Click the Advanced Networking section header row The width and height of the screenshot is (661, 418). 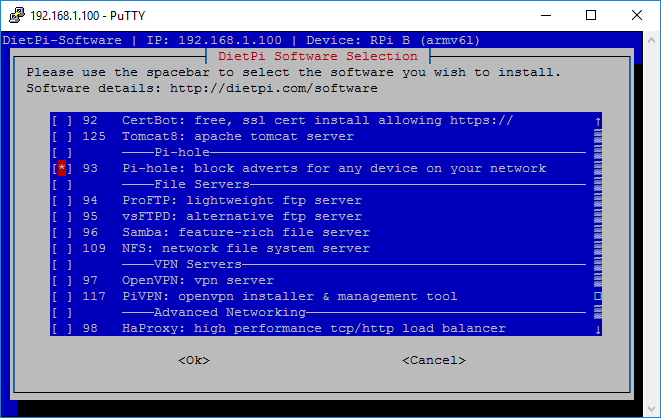tap(320, 313)
